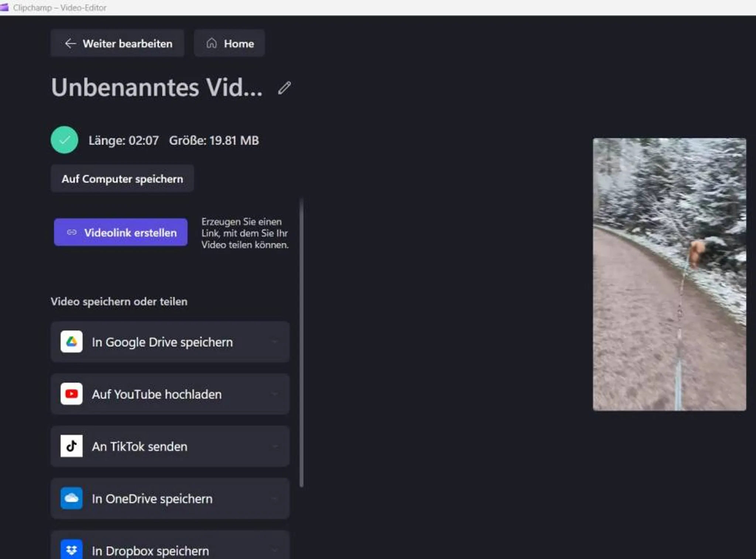
Task: Click the snowy path video preview
Action: pos(669,274)
